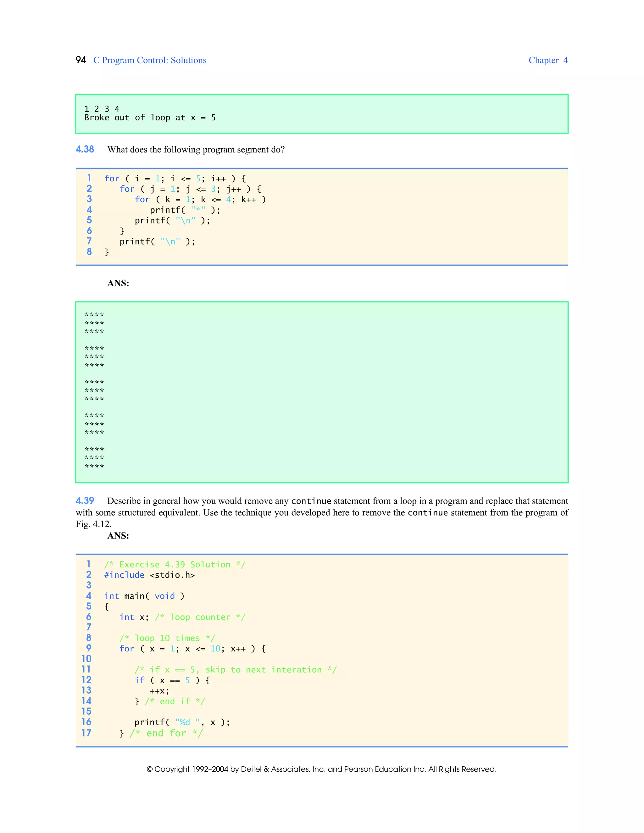
Task: Click the printf newline on line 7
Action: [x=157, y=242]
